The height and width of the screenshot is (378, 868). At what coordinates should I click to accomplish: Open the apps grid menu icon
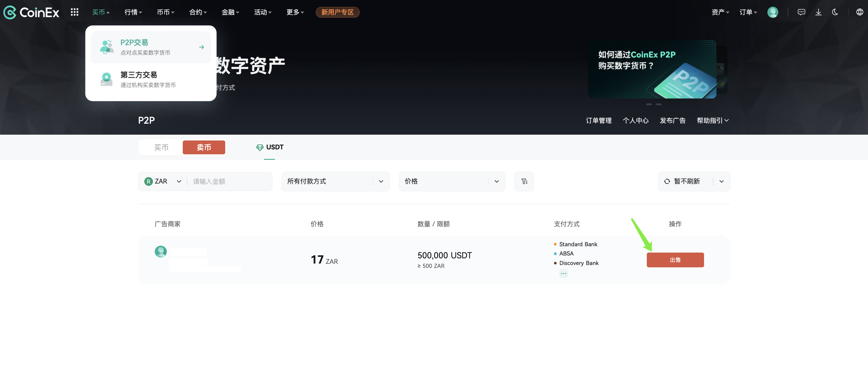click(75, 12)
